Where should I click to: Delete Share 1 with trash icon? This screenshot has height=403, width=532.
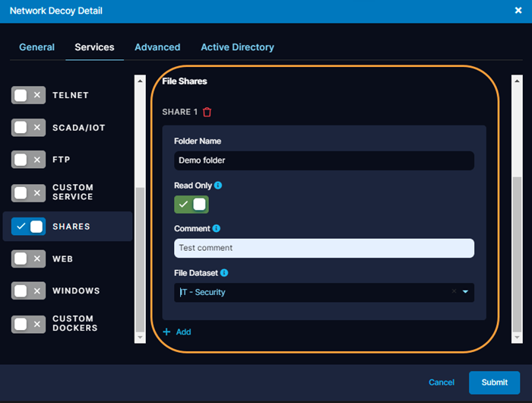[x=207, y=112]
